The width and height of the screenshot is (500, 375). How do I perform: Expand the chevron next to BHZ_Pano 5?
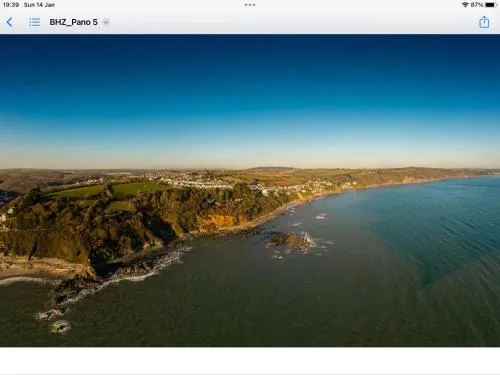pyautogui.click(x=106, y=22)
